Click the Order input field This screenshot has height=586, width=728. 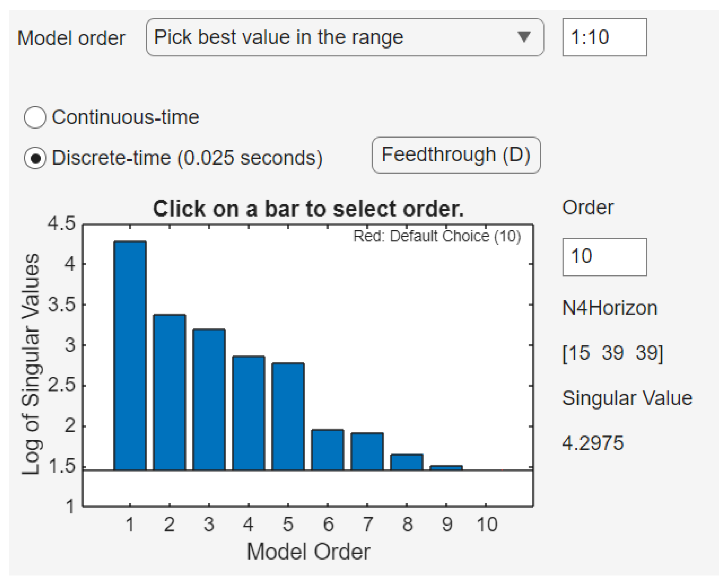[x=604, y=257]
